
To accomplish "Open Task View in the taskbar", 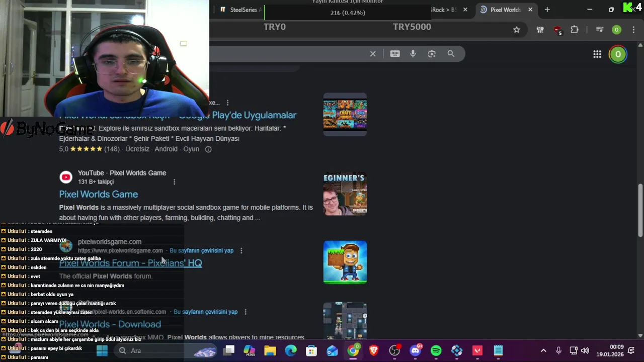I will [229, 350].
